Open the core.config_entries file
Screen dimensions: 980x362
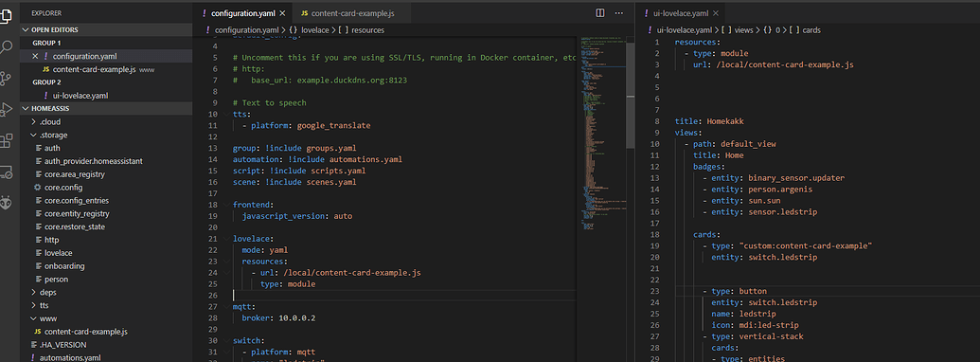pyautogui.click(x=77, y=201)
